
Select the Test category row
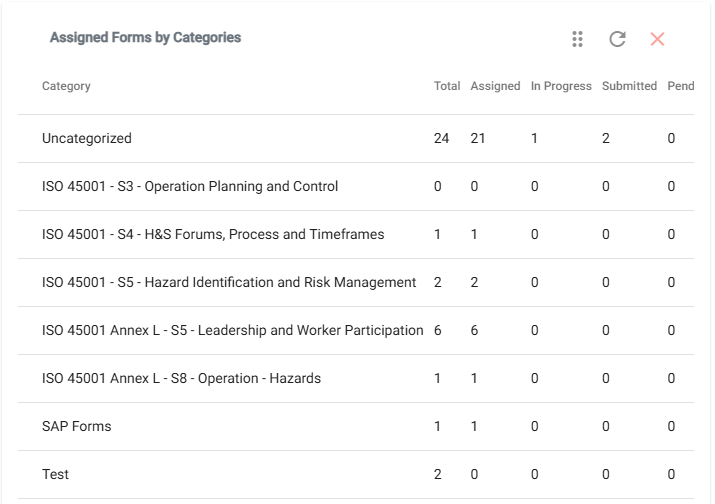pos(356,474)
